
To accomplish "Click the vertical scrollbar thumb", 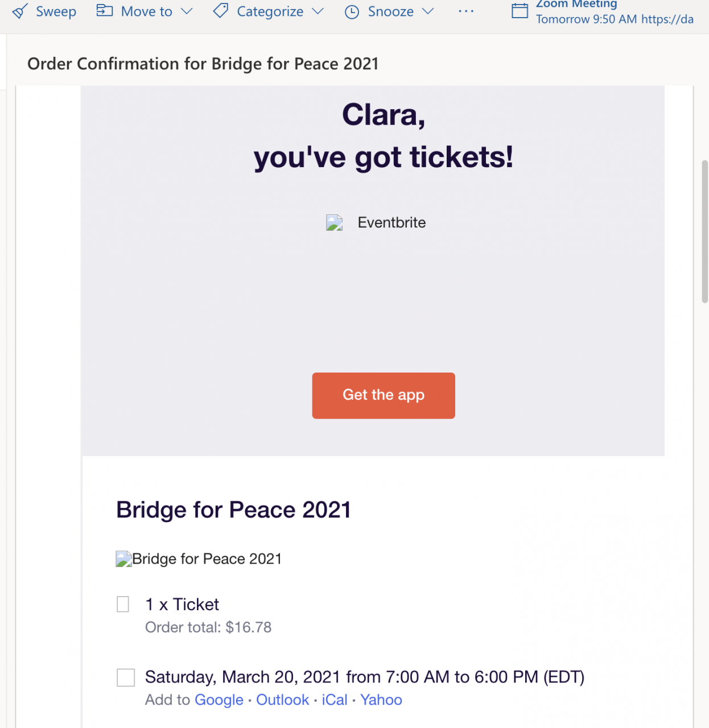I will click(704, 232).
